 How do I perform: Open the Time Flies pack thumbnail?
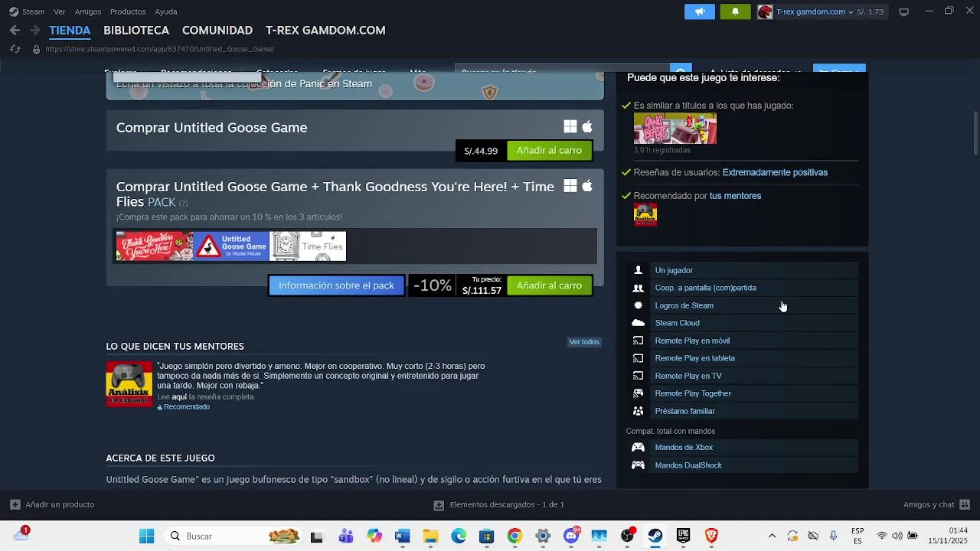[x=308, y=246]
